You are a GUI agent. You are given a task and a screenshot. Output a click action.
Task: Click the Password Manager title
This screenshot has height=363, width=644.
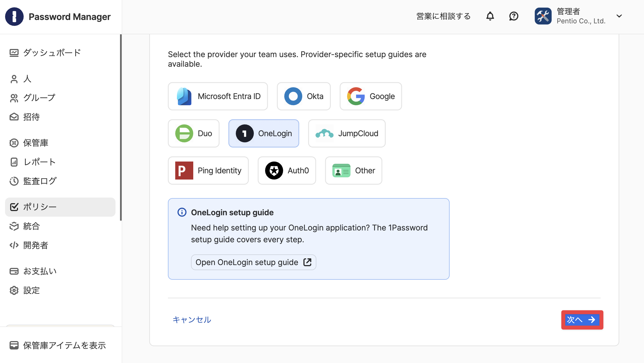[x=70, y=17]
